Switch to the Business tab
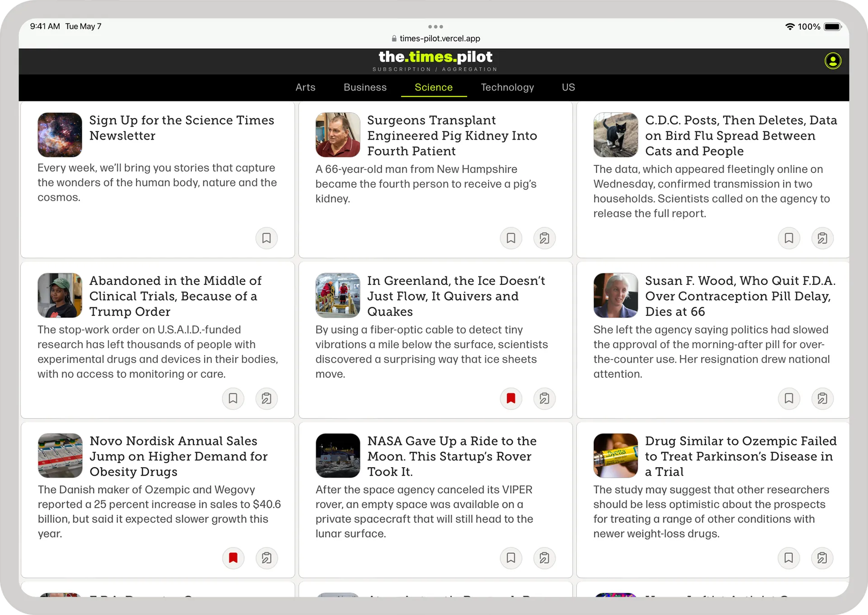The height and width of the screenshot is (615, 868). pyautogui.click(x=365, y=87)
